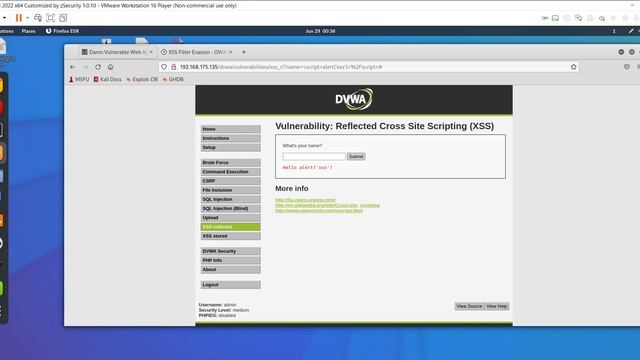Open the ha.ckers.org XSS link

click(x=305, y=200)
